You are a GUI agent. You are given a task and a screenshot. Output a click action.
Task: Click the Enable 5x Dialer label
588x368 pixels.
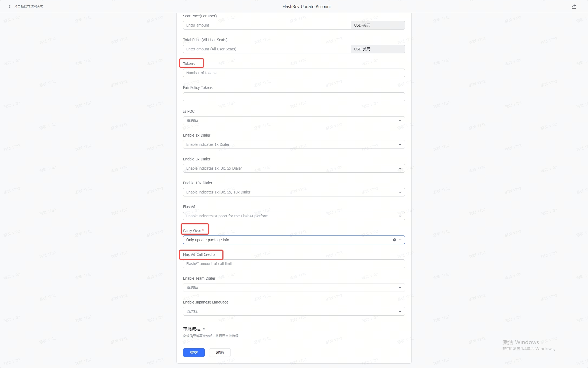coord(197,159)
